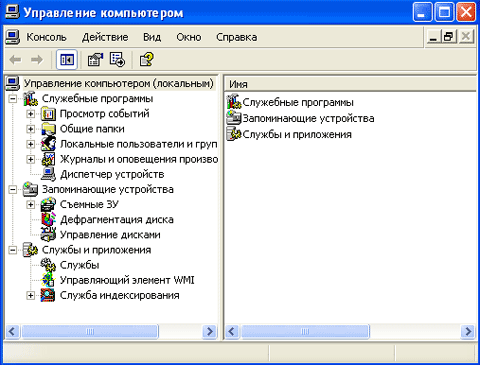Expand the Служба индексирования node
The height and width of the screenshot is (365, 480).
(x=30, y=295)
